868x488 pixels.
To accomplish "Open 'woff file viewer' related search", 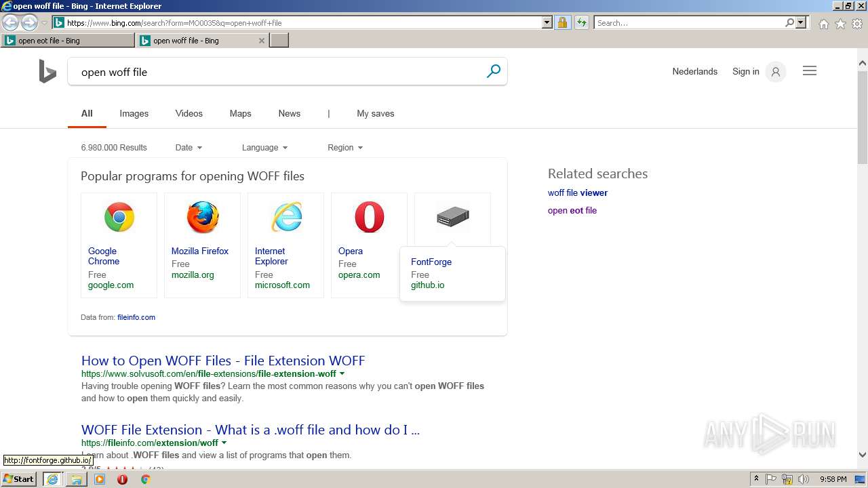I will tap(577, 192).
